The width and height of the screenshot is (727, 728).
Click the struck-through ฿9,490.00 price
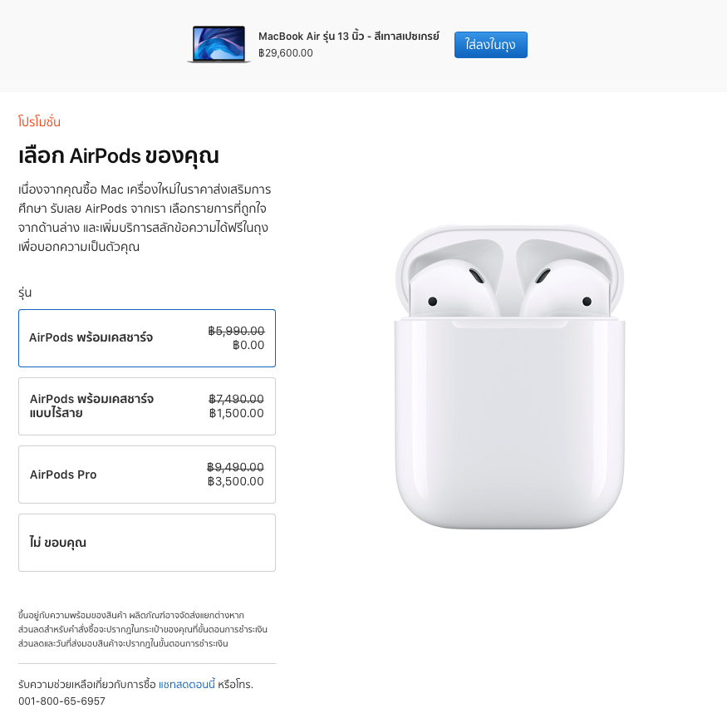pyautogui.click(x=235, y=467)
